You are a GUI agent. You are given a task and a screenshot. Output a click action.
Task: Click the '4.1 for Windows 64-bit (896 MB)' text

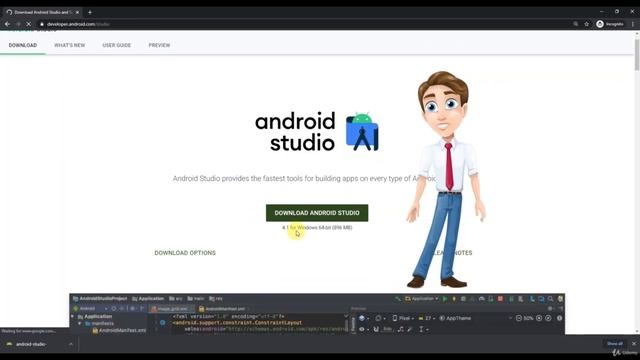[317, 228]
